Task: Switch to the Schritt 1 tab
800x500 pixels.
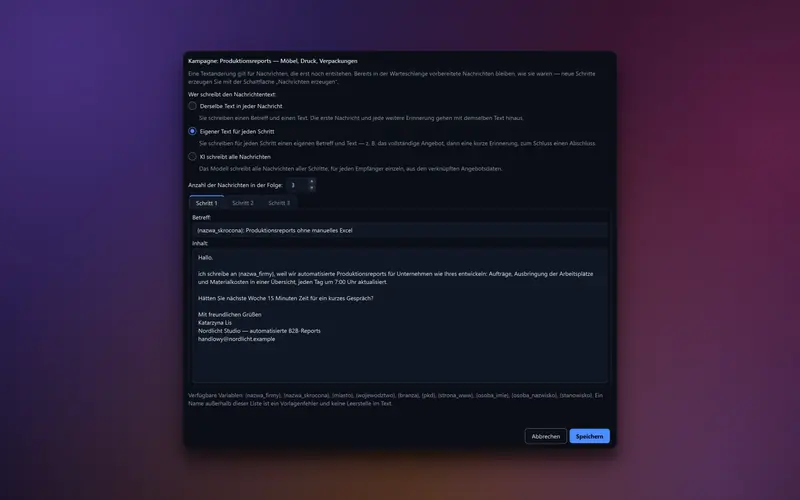Action: 207,203
